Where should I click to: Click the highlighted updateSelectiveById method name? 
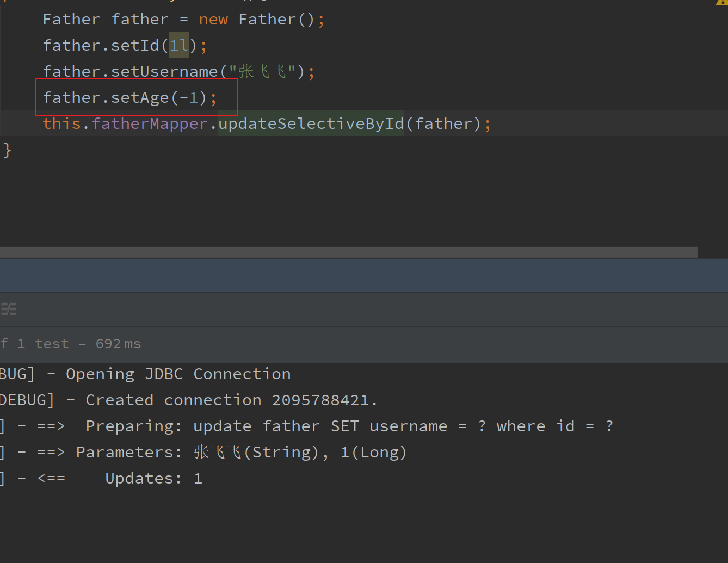(x=311, y=124)
